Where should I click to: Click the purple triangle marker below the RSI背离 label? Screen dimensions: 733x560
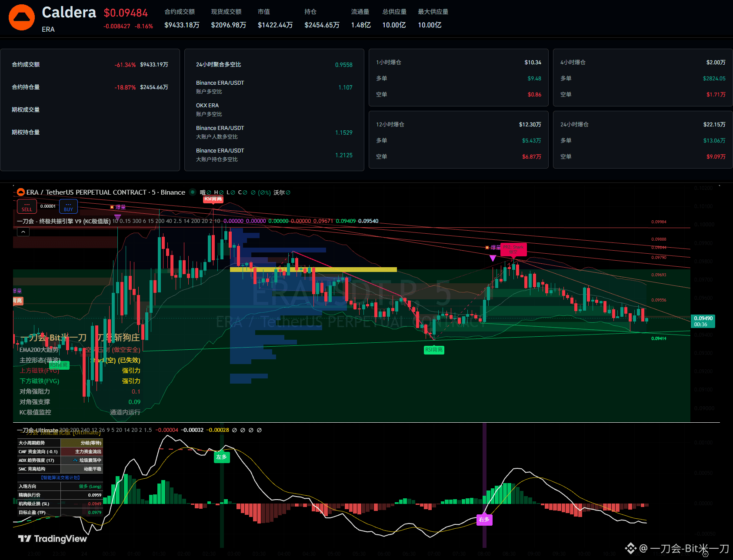pos(117,217)
